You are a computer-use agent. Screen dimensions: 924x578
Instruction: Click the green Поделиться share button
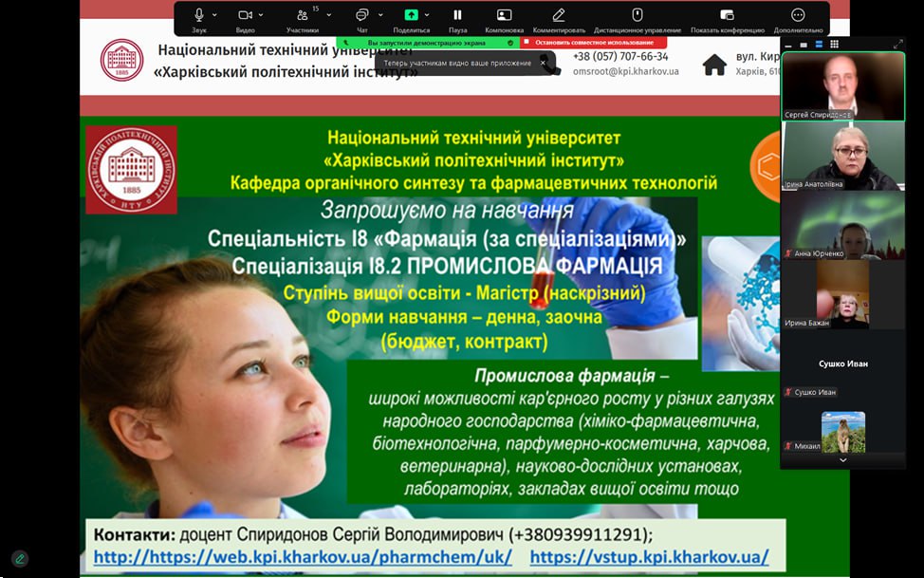click(x=412, y=15)
